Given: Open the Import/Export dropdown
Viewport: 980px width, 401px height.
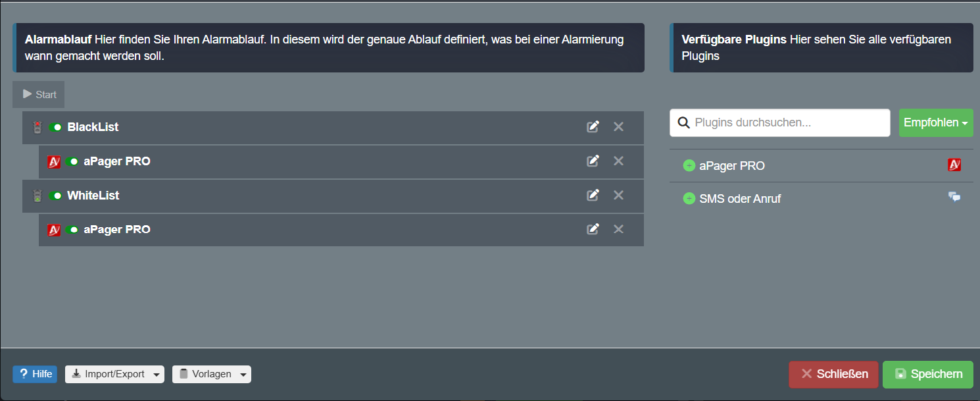Looking at the screenshot, I should tap(114, 374).
